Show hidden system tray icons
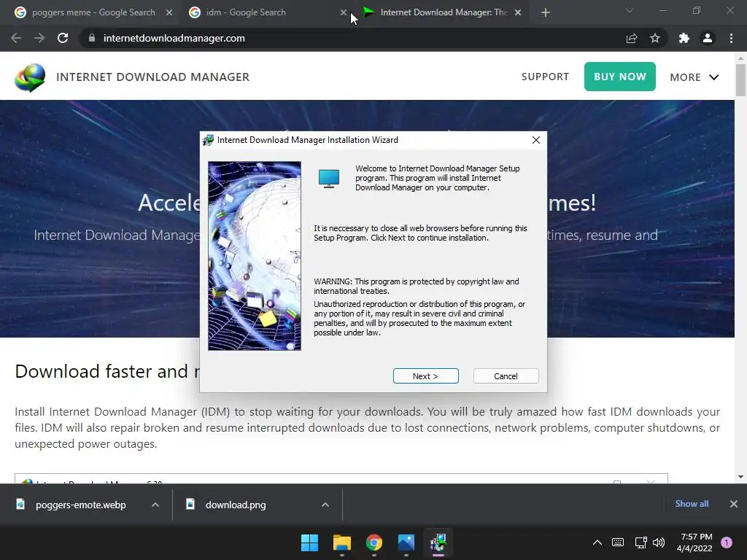This screenshot has height=560, width=747. [x=597, y=542]
